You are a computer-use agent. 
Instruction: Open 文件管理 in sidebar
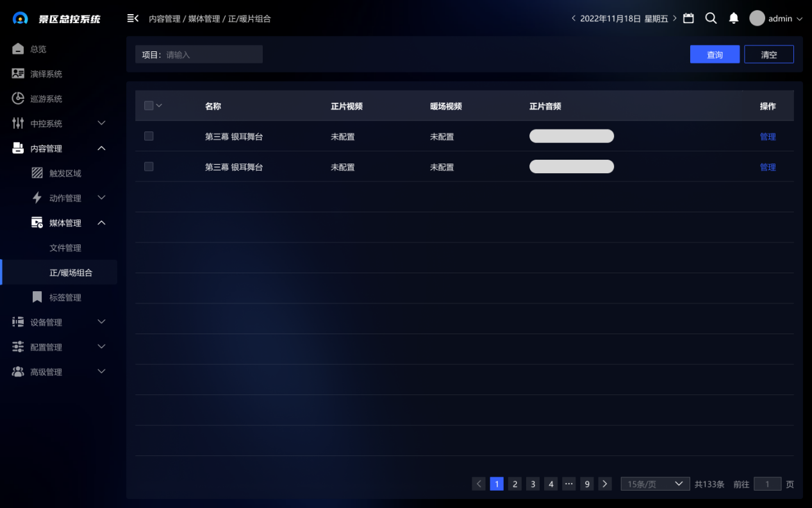pos(65,248)
